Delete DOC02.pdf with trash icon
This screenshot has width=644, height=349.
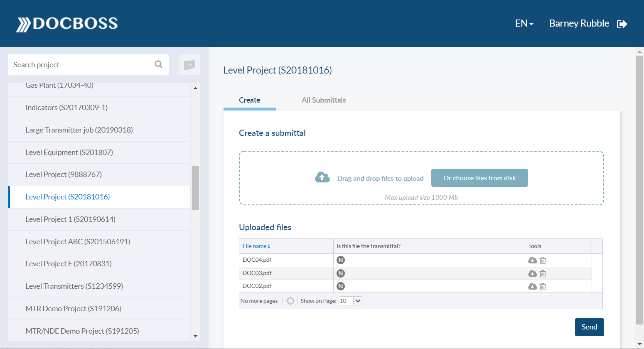coord(543,287)
